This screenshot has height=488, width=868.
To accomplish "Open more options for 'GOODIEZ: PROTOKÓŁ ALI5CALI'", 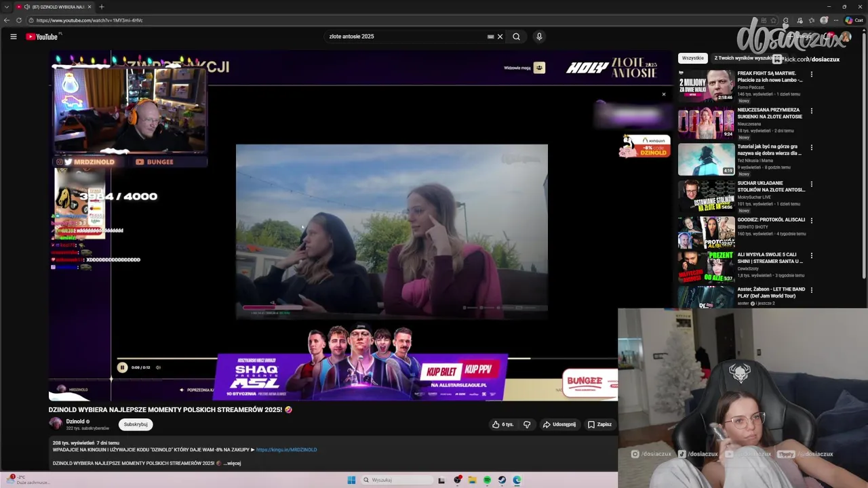I will click(x=812, y=220).
